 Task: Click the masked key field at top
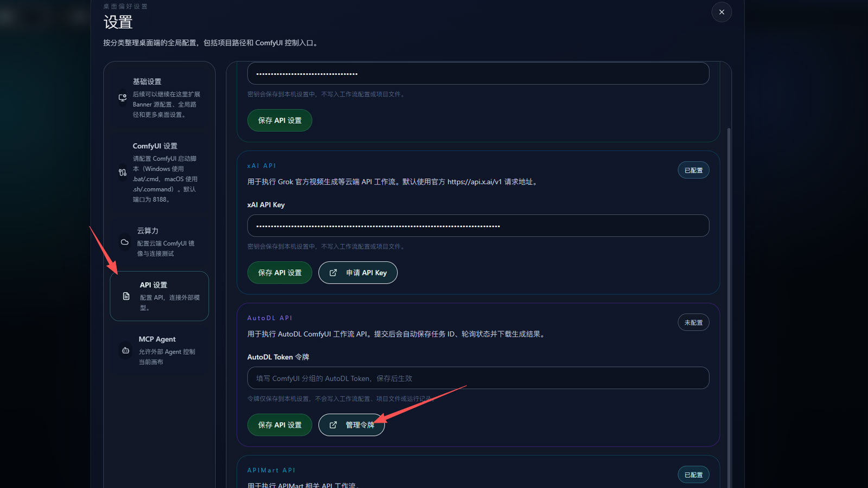[x=478, y=73]
